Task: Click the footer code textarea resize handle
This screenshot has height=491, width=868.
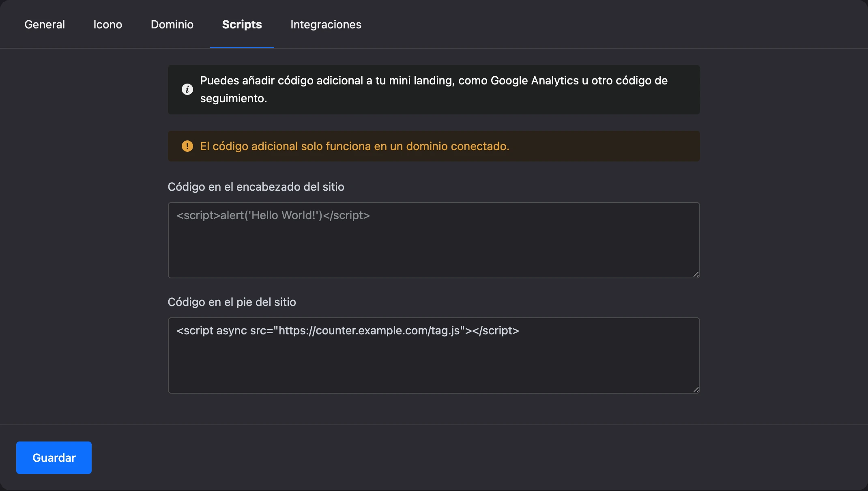Action: click(x=696, y=390)
